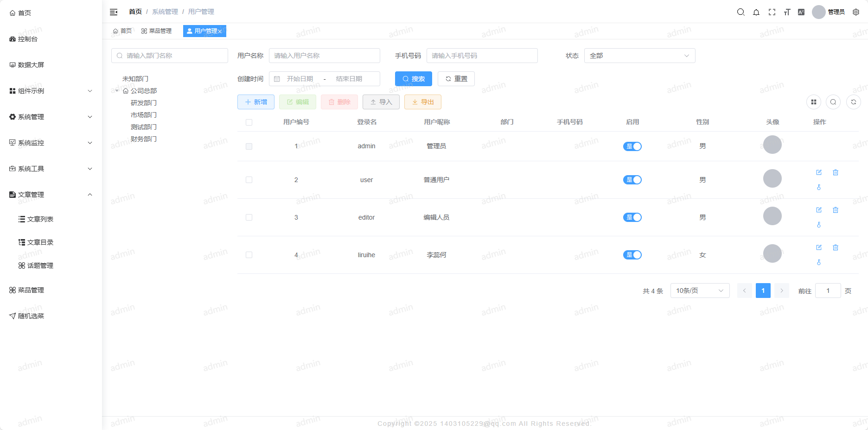Image resolution: width=868 pixels, height=430 pixels.
Task: Open column display settings grid icon
Action: tap(814, 102)
